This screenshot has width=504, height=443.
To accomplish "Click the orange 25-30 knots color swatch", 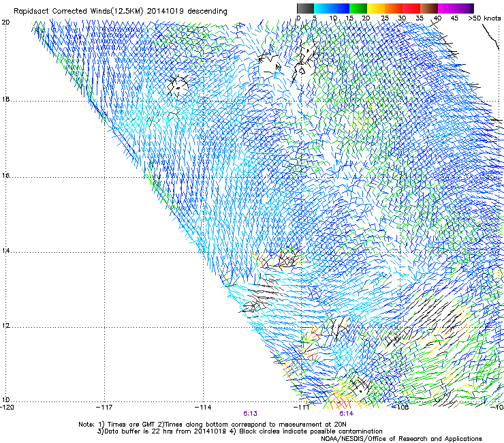I will click(x=394, y=8).
